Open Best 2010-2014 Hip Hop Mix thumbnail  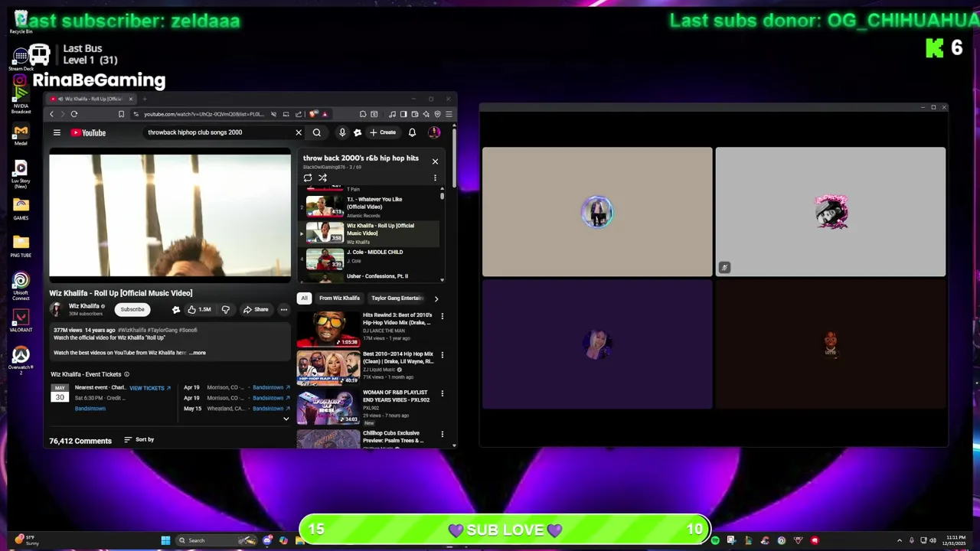(328, 368)
